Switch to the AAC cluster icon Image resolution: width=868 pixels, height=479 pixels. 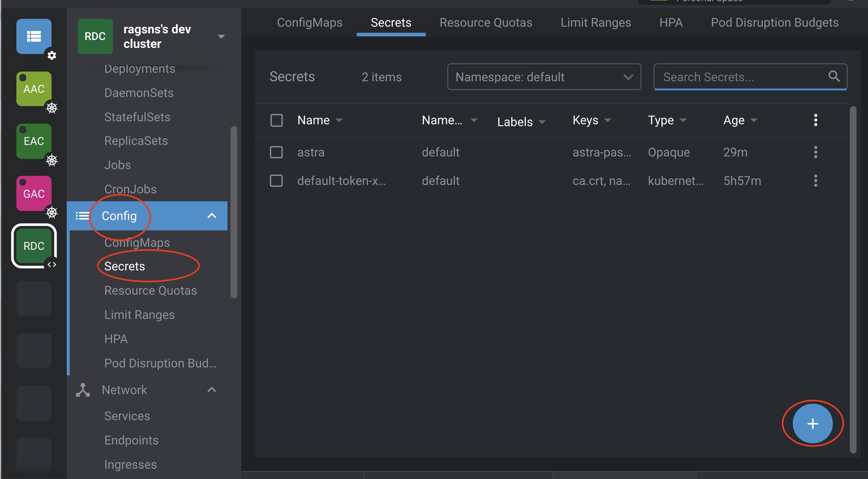tap(34, 89)
